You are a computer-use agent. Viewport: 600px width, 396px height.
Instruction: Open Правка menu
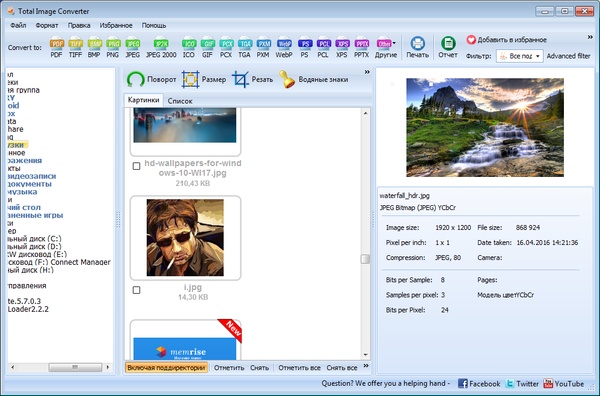pyautogui.click(x=79, y=25)
